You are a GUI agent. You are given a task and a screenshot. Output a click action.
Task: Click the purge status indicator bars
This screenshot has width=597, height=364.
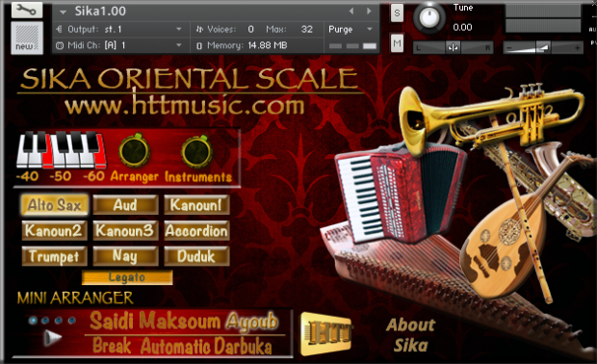click(x=352, y=46)
